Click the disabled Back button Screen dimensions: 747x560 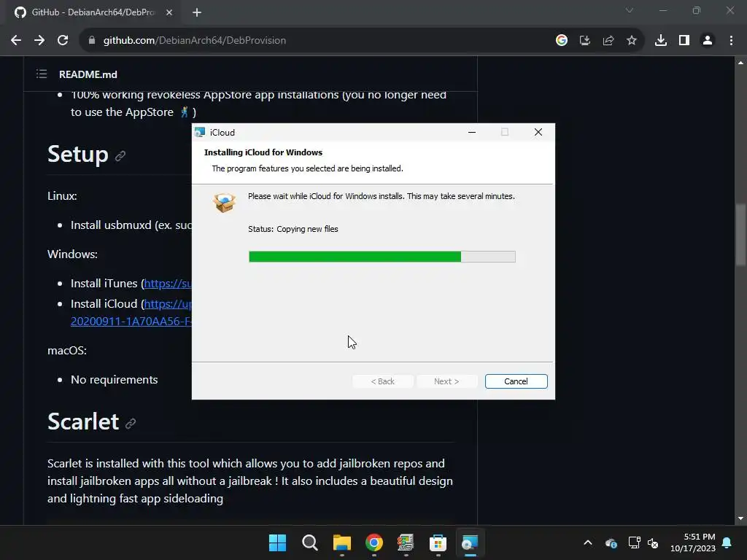tap(382, 381)
